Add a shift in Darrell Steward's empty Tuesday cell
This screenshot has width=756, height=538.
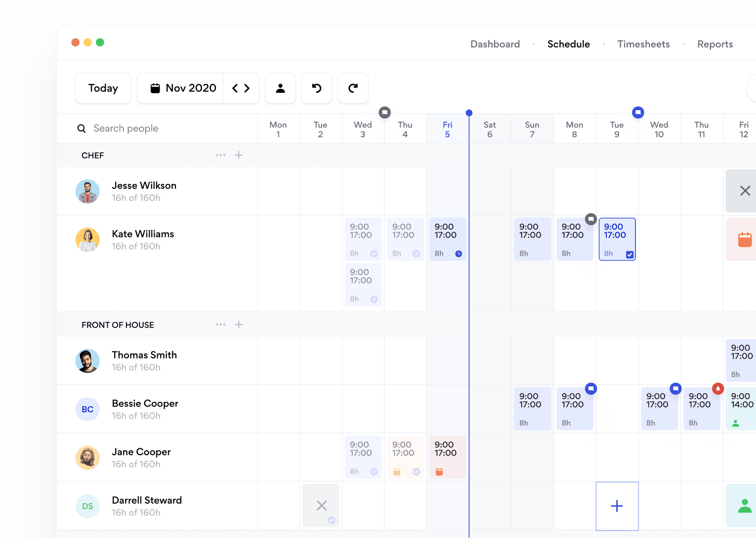click(617, 506)
